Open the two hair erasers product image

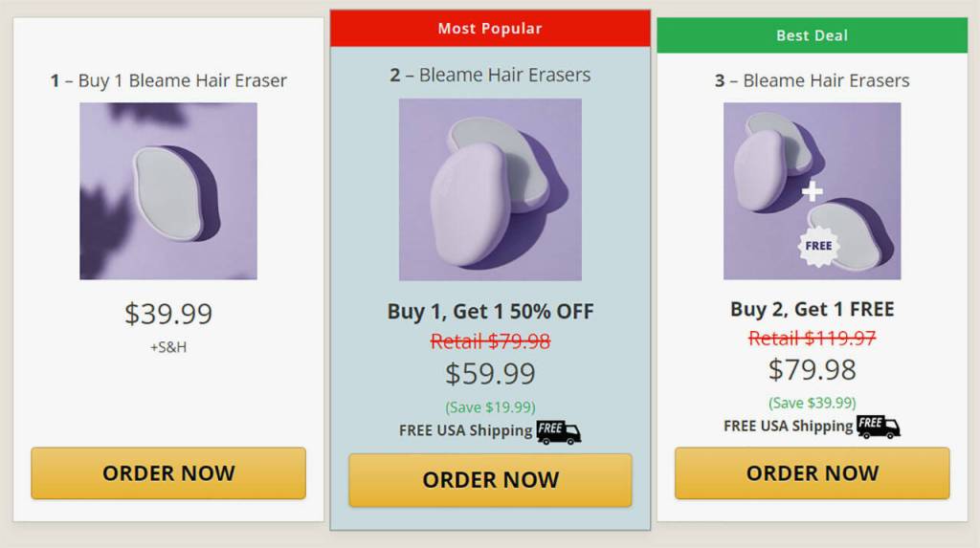coord(490,189)
